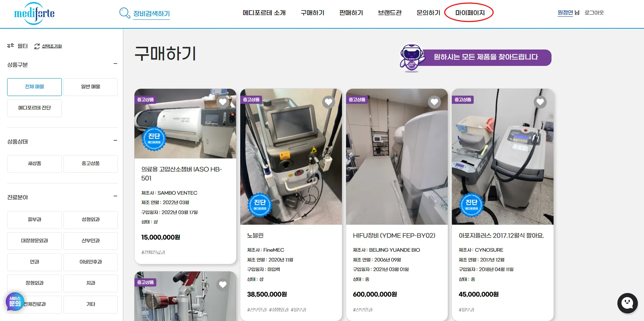Filter by 기타 specialty

click(x=90, y=305)
